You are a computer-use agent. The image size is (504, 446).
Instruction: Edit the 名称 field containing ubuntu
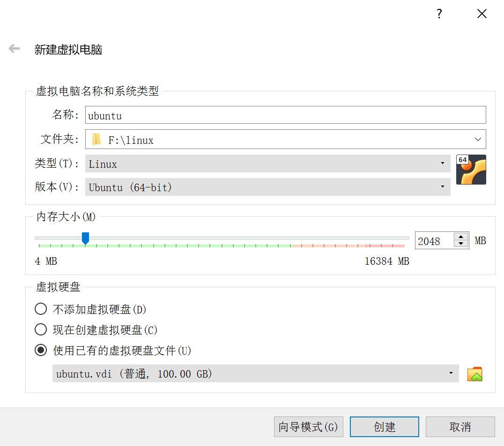click(x=285, y=115)
